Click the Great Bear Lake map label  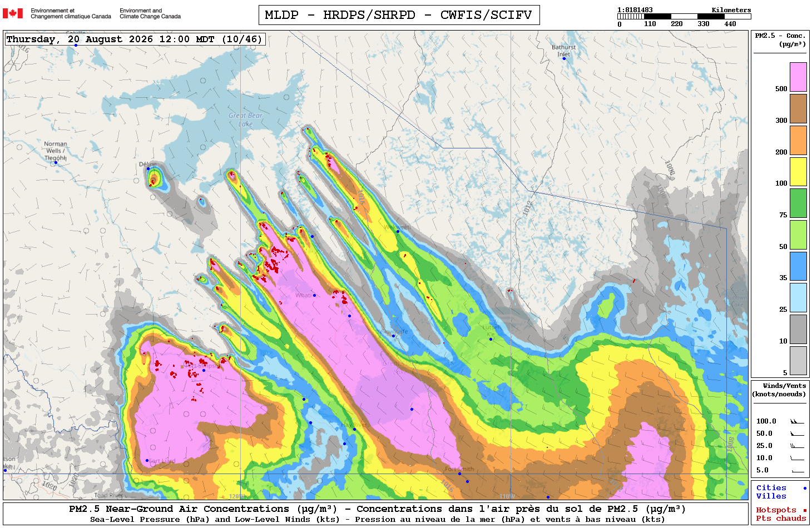[245, 119]
